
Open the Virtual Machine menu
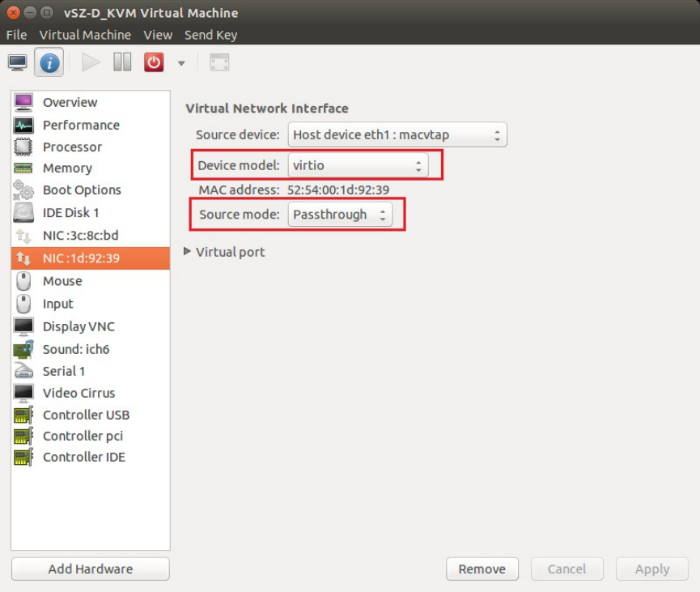(x=85, y=35)
